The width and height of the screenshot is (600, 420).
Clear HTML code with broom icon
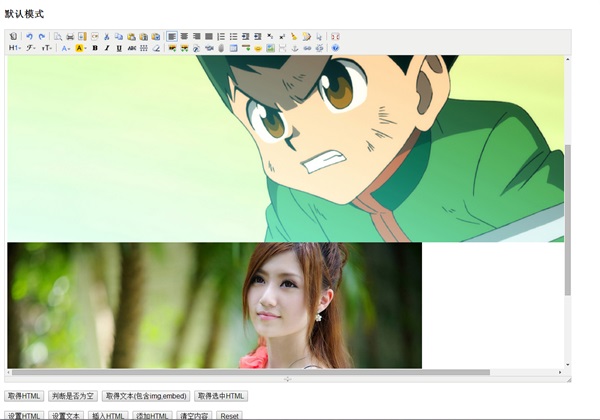294,36
